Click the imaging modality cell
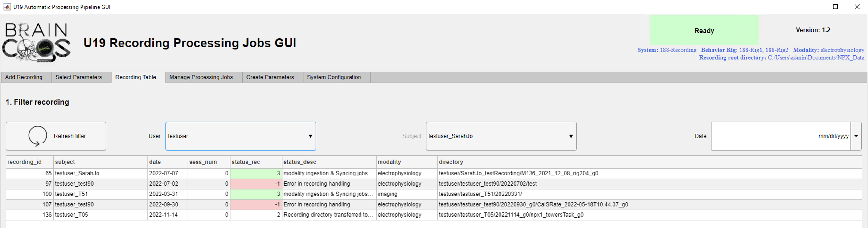The image size is (868, 228). click(407, 194)
